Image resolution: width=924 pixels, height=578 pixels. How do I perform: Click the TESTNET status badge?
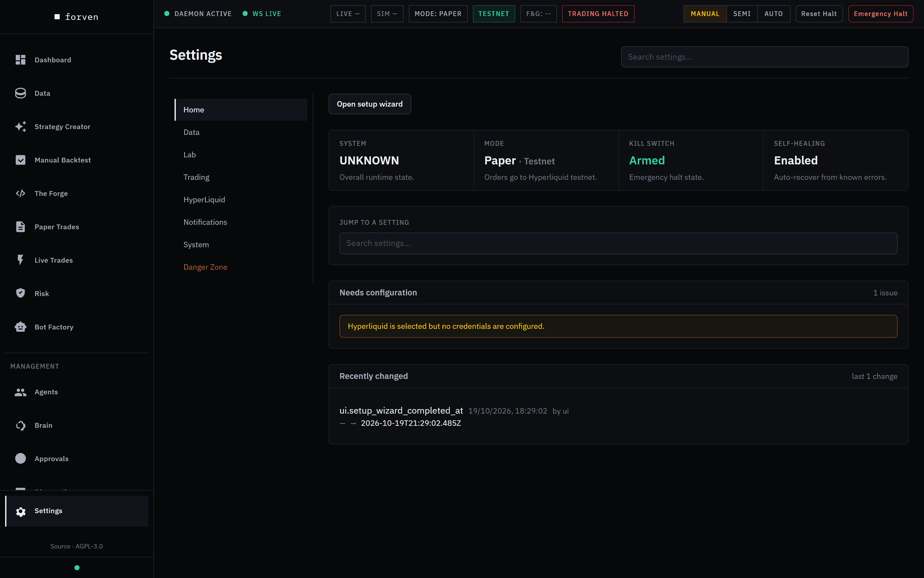click(x=494, y=14)
